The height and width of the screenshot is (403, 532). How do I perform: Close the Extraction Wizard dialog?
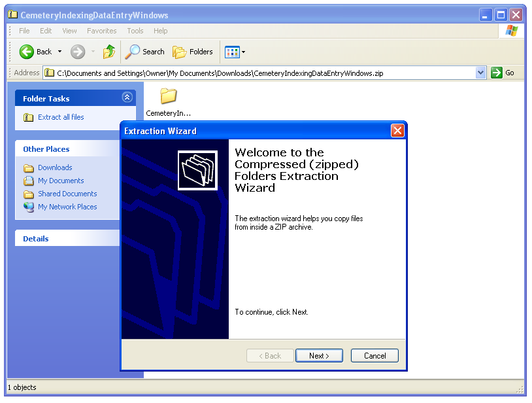[397, 130]
